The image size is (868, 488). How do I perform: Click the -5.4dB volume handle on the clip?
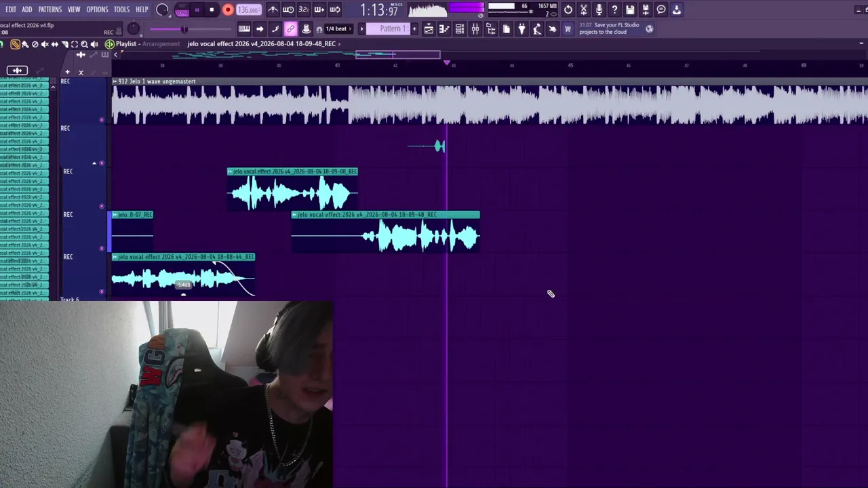(x=184, y=285)
